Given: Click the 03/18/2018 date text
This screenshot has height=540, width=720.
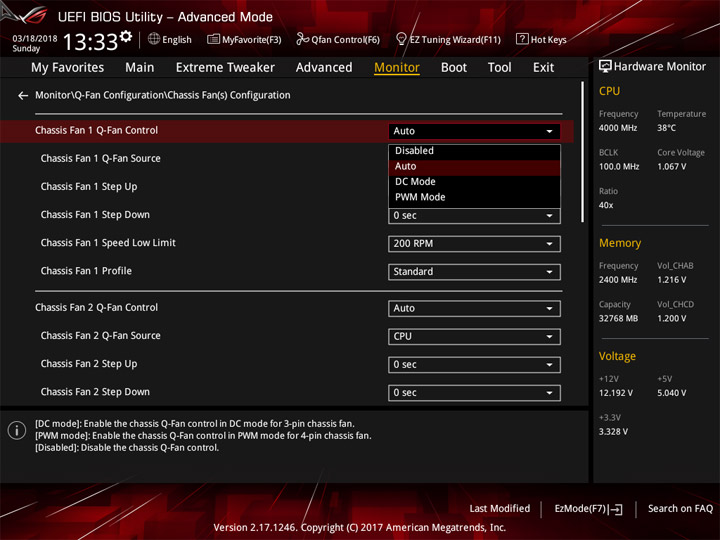Looking at the screenshot, I should [x=34, y=38].
